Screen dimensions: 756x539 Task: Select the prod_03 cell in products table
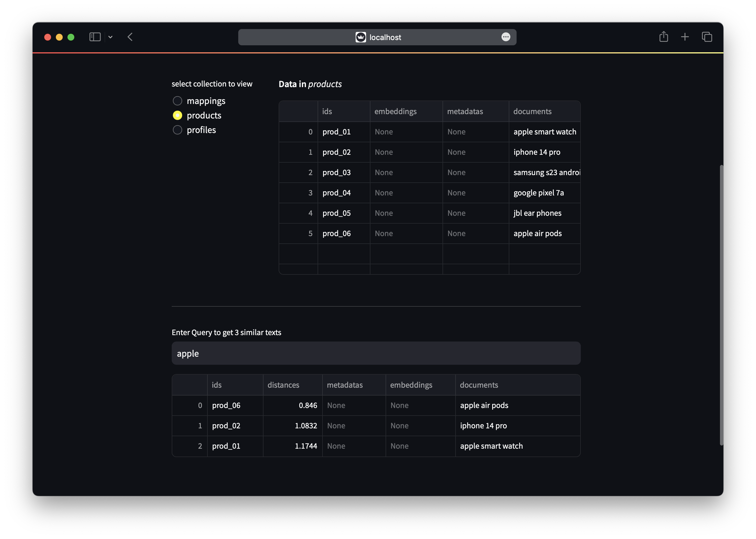click(x=344, y=173)
